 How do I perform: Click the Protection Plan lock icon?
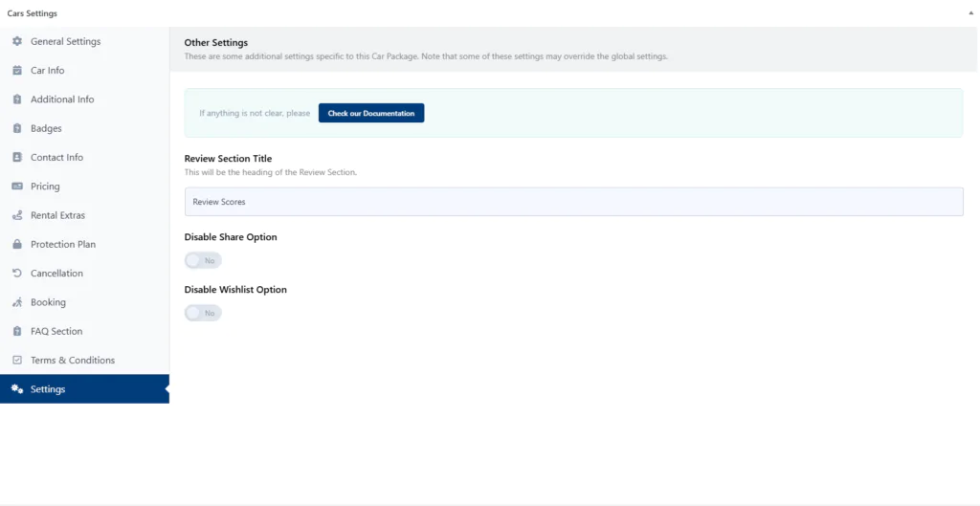tap(17, 244)
